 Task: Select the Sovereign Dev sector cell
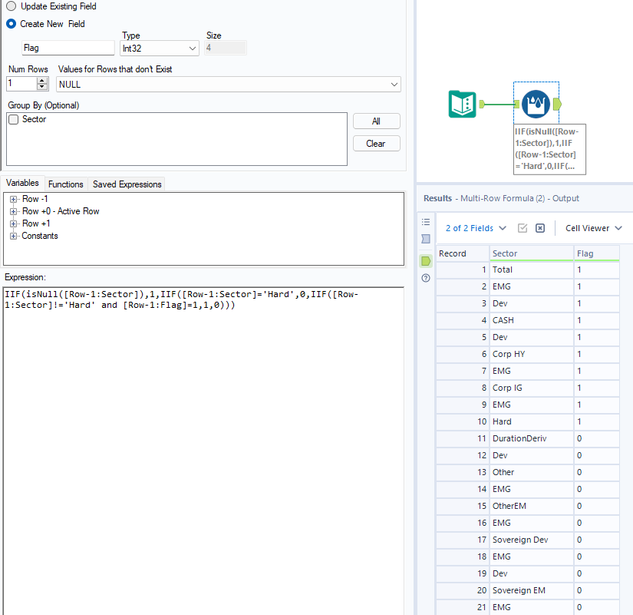(x=531, y=540)
